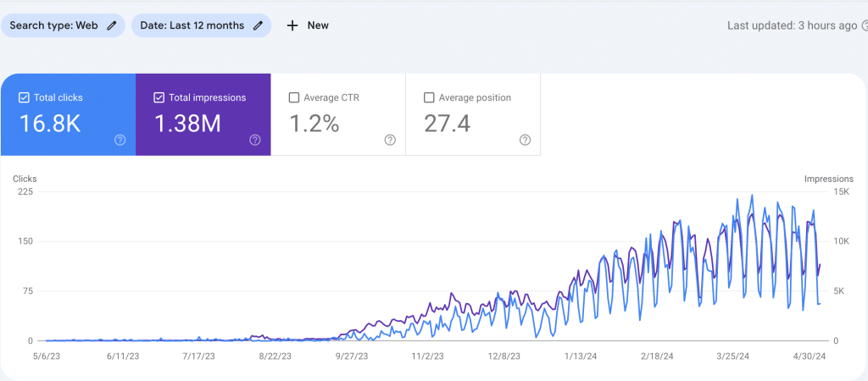Image resolution: width=868 pixels, height=381 pixels.
Task: Click the New filter button text
Action: click(318, 25)
